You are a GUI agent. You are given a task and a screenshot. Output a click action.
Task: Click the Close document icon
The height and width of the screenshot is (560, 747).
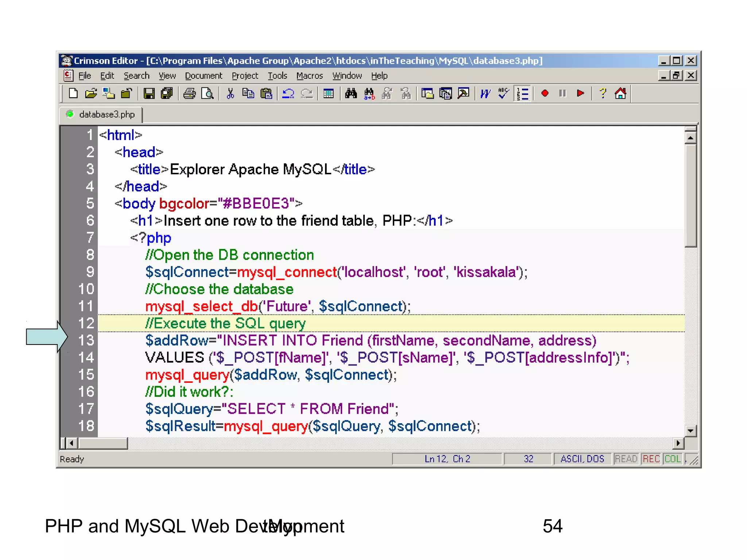126,94
